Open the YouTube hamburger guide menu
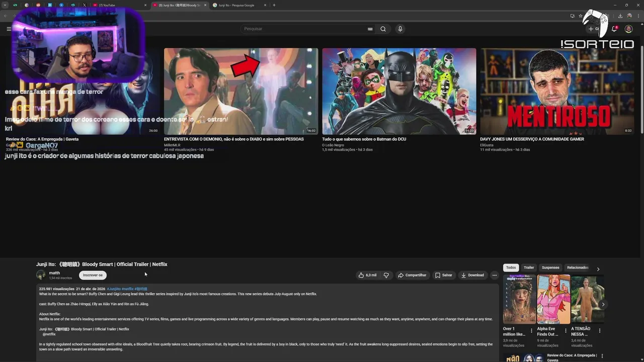 (9, 29)
